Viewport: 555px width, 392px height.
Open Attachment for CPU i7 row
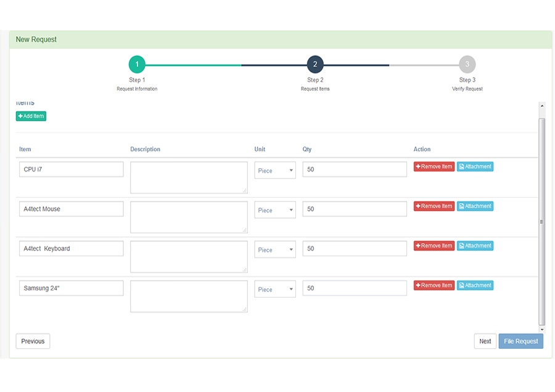point(475,166)
